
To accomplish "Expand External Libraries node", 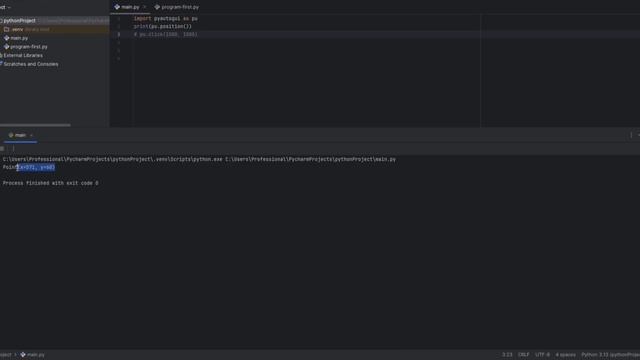I will 23,55.
